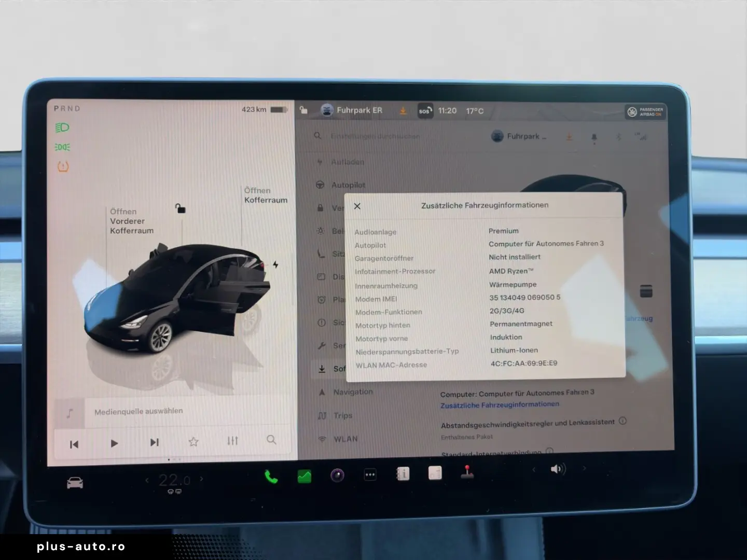The width and height of the screenshot is (747, 560).
Task: Select the WLAN MAC-Adresse value
Action: click(x=524, y=363)
